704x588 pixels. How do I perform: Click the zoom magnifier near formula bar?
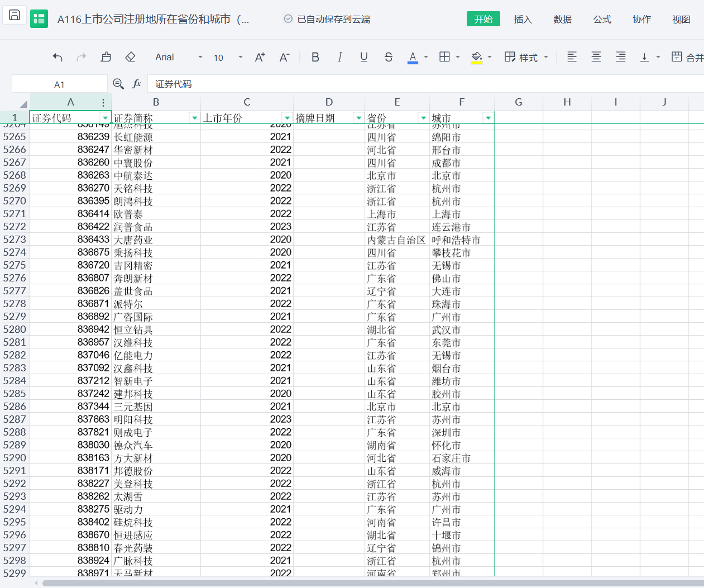point(118,84)
